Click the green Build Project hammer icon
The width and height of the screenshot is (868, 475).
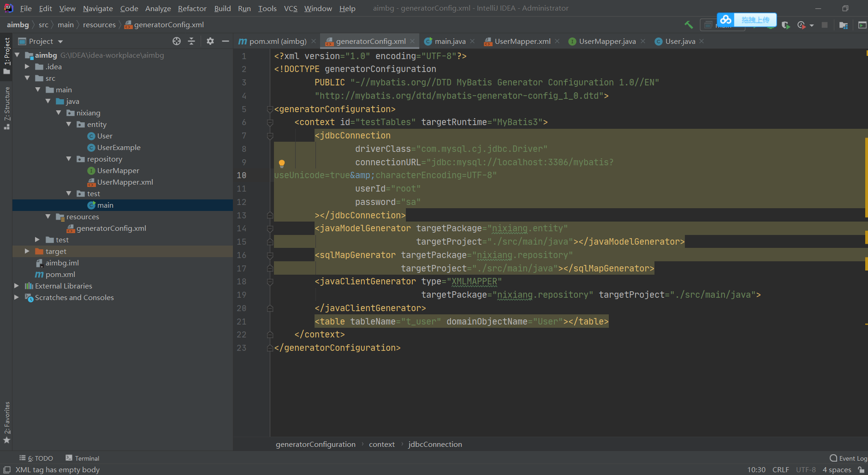pos(689,25)
